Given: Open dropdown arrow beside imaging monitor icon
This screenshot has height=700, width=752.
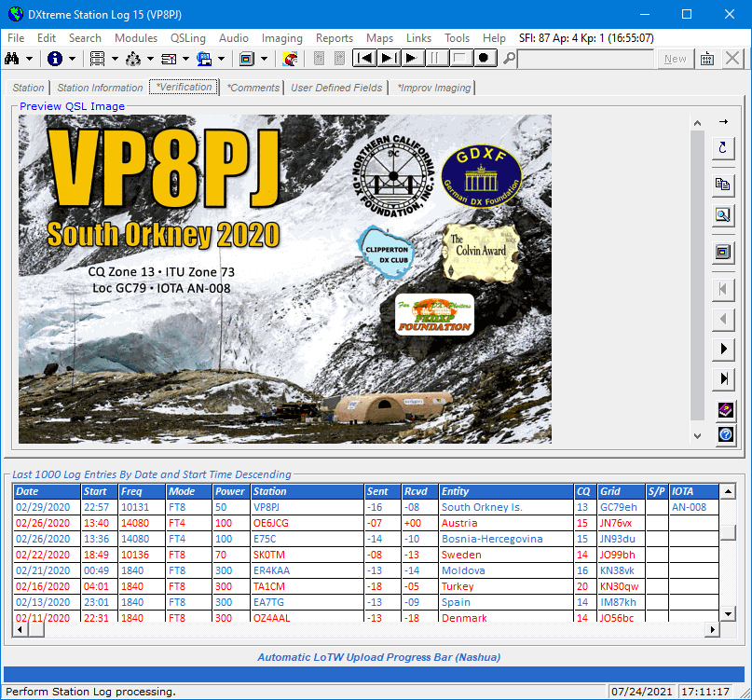Looking at the screenshot, I should [x=265, y=59].
